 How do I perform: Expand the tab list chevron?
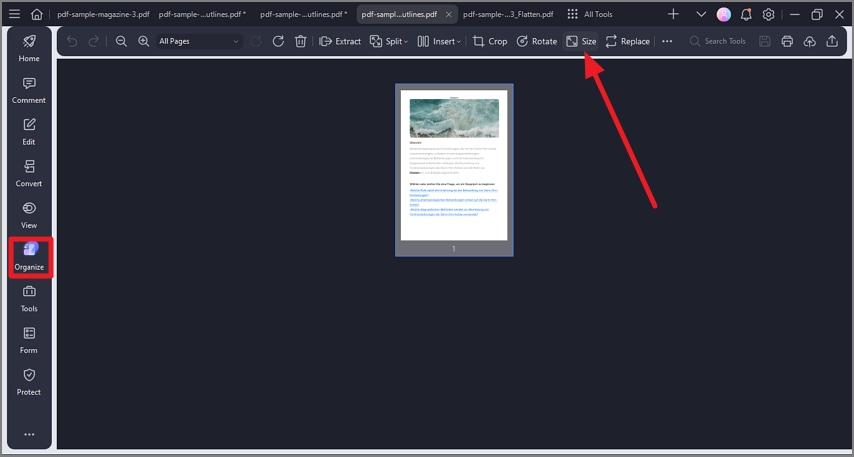click(702, 14)
